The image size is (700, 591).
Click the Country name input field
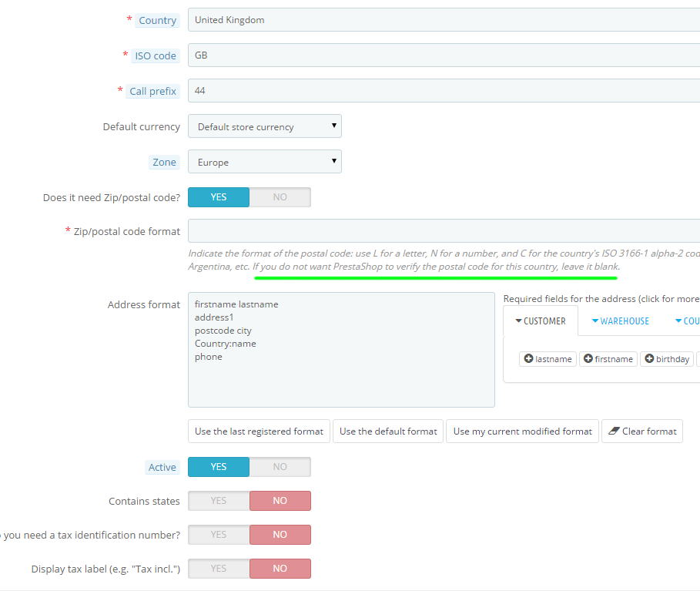pos(444,20)
